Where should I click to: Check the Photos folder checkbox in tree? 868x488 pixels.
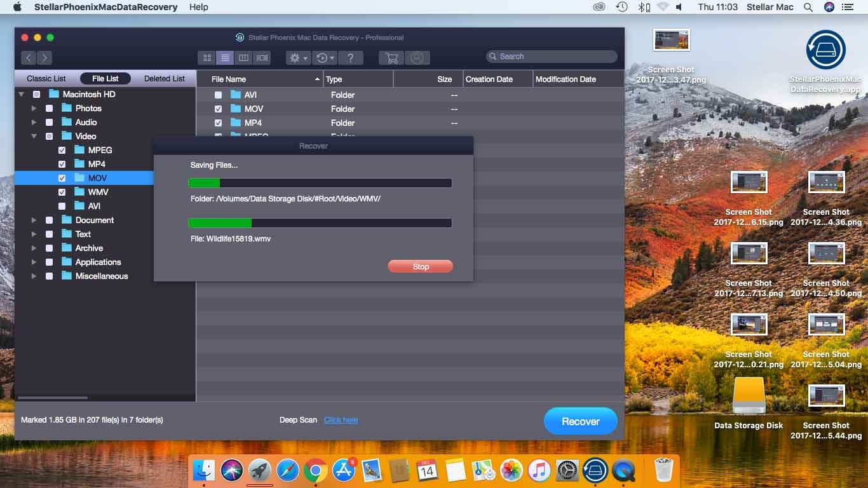click(x=49, y=108)
